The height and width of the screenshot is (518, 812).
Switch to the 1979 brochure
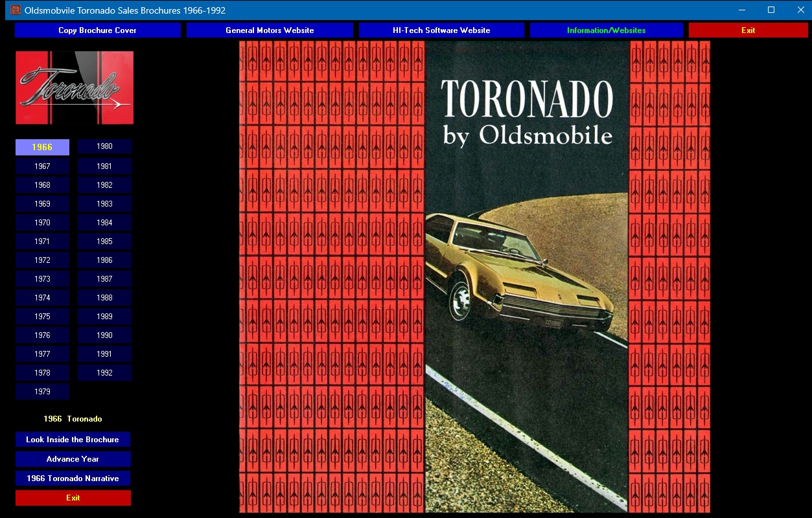pos(42,392)
